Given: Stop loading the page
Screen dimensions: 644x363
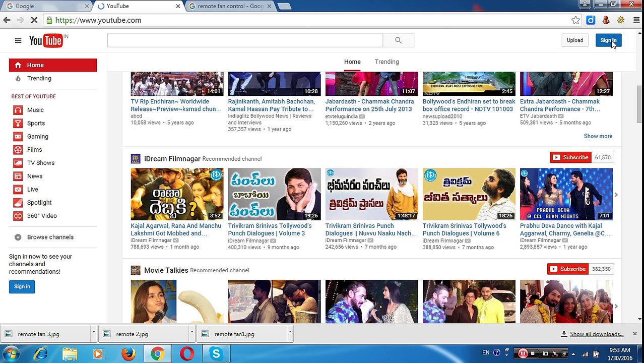Looking at the screenshot, I should pyautogui.click(x=34, y=20).
